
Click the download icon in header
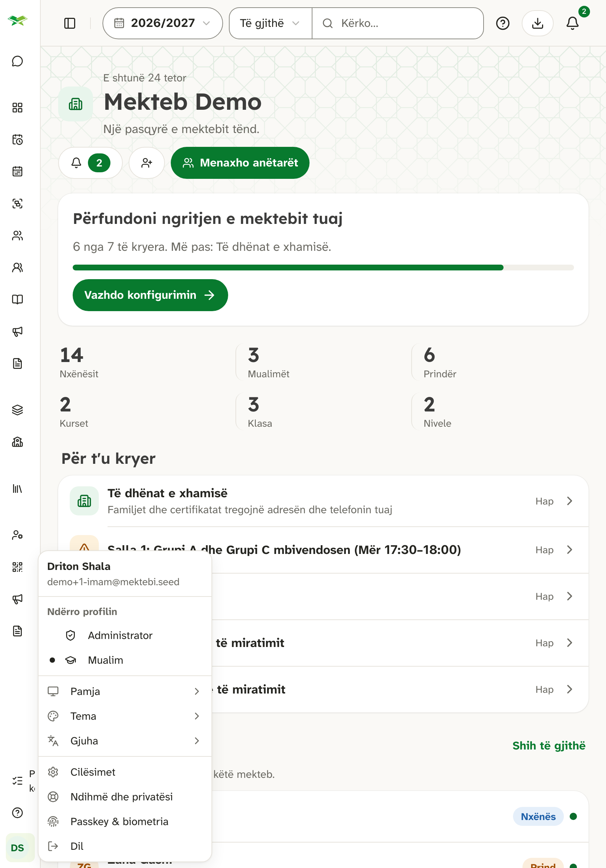(x=537, y=23)
